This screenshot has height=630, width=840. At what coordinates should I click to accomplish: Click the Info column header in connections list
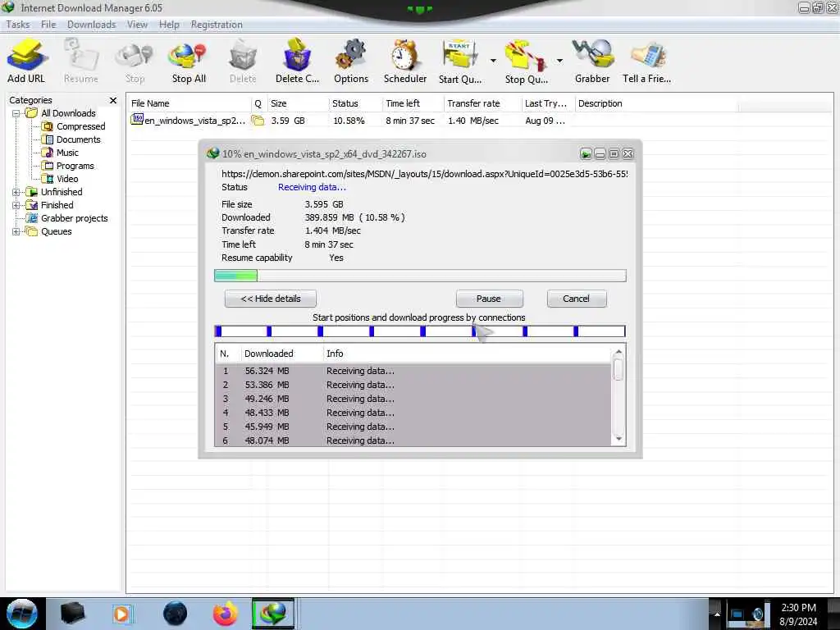point(466,354)
